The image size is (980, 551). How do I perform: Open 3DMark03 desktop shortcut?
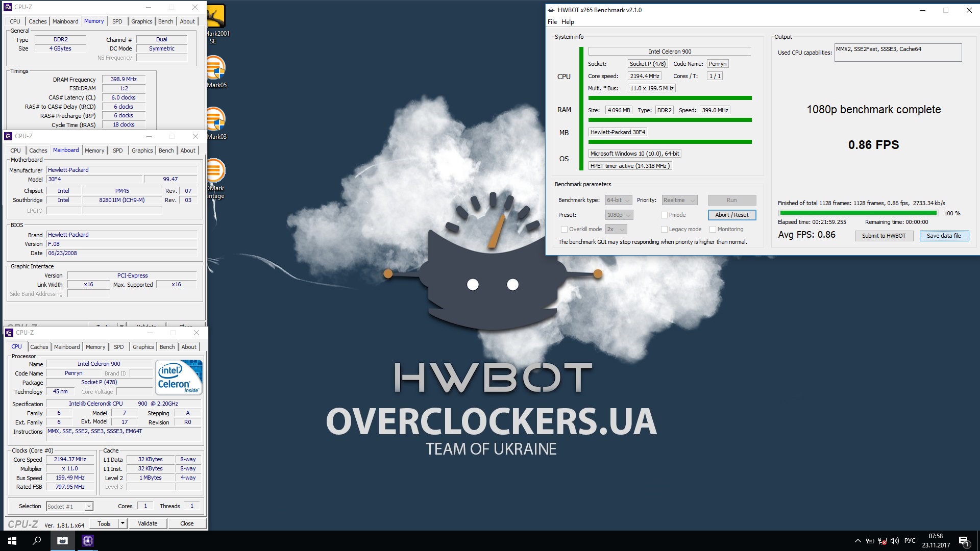coord(216,123)
